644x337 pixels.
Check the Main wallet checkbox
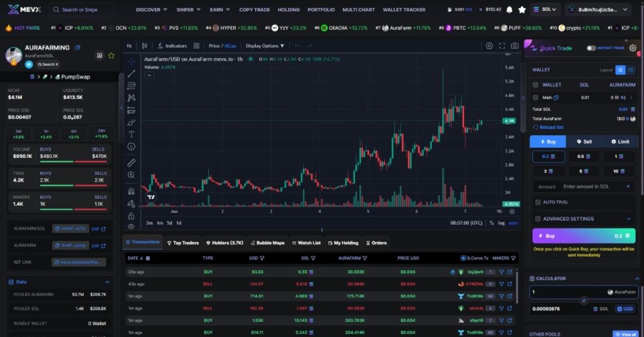535,97
